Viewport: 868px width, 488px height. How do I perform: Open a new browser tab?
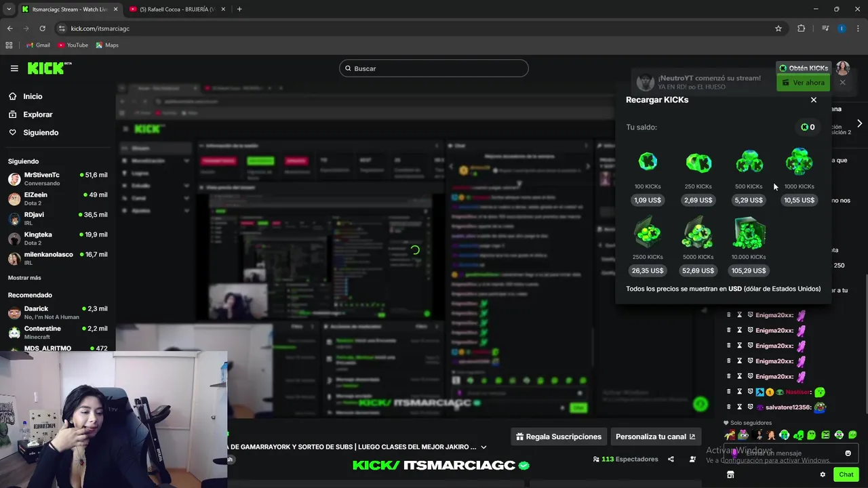(x=239, y=9)
